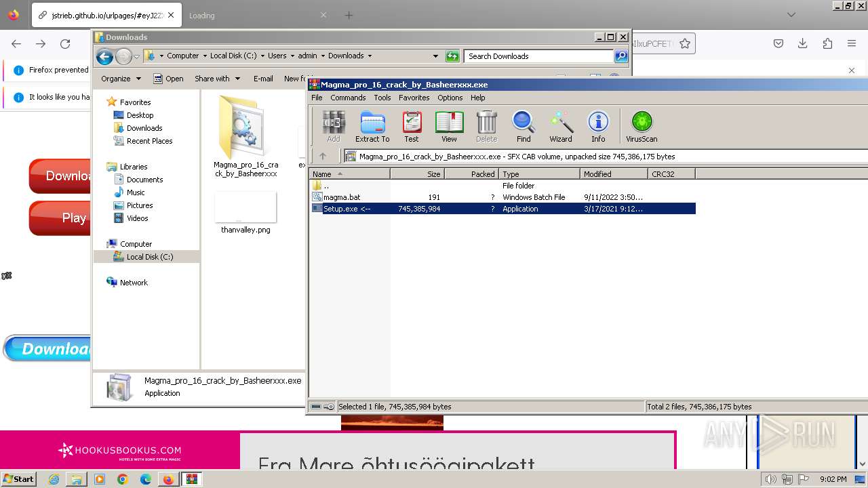
Task: Click Extract To in WinRAR toolbar
Action: 372,127
